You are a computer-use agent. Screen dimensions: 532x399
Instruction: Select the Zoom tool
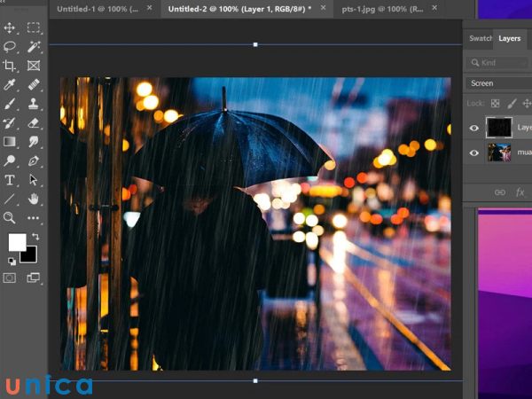10,217
